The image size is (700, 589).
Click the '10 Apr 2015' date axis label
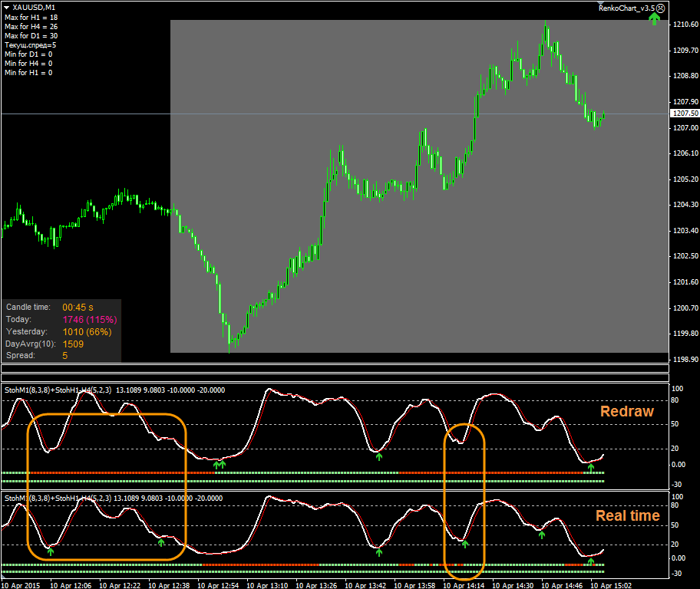coord(21,585)
